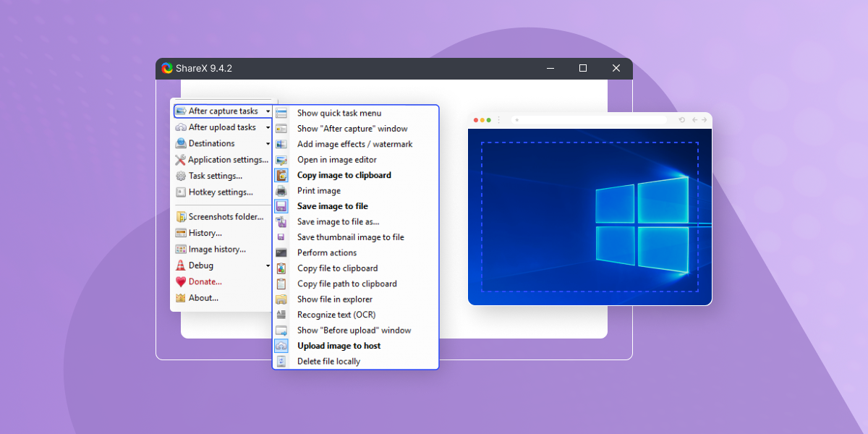Click the About crown icon
The image size is (868, 434).
181,298
